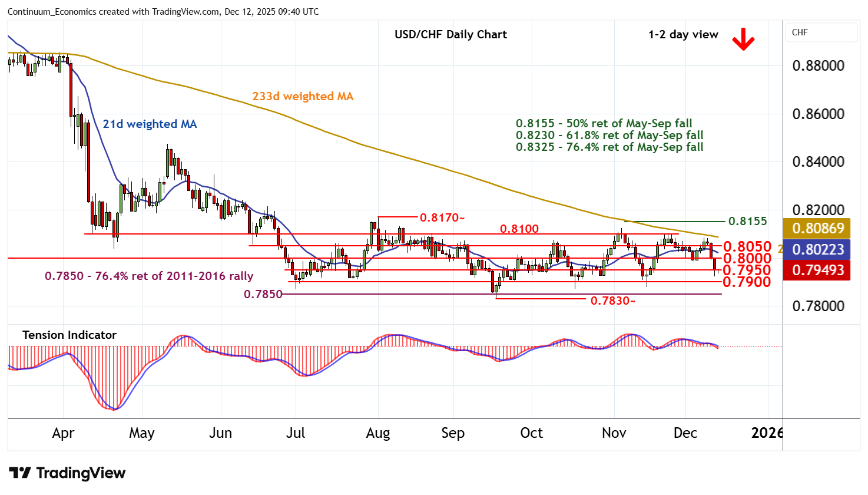868x495 pixels.
Task: Click the 0.88000 price axis label
Action: (x=818, y=65)
